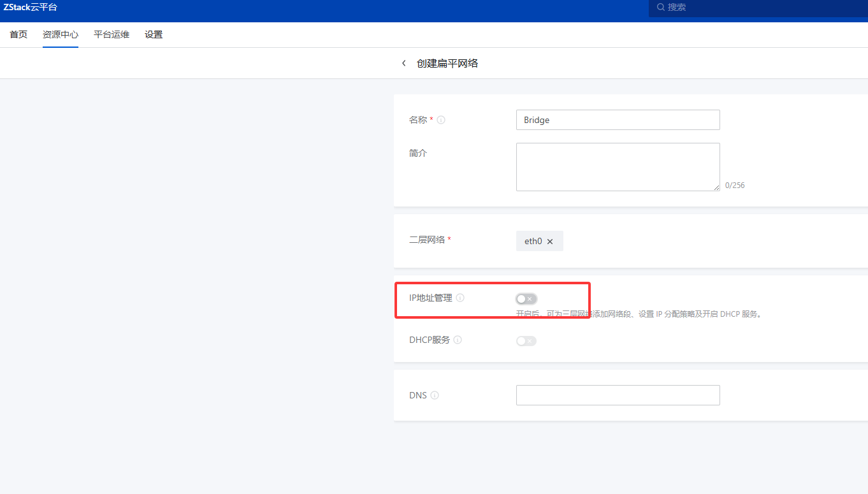Click the 简介 field label
The height and width of the screenshot is (494, 868).
[418, 153]
